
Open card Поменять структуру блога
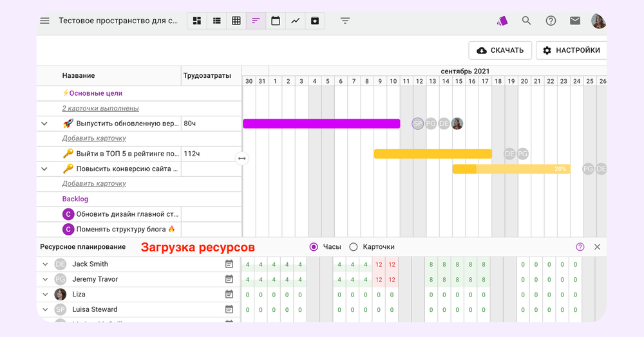[x=126, y=229]
